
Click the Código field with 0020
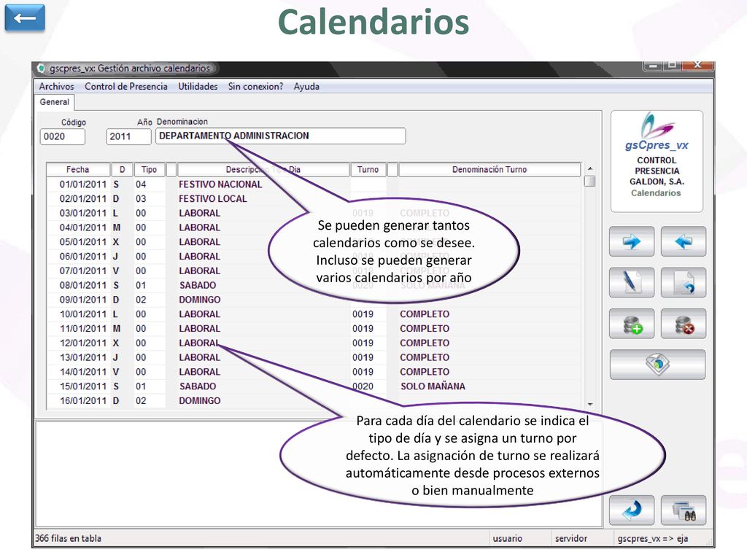pos(63,136)
